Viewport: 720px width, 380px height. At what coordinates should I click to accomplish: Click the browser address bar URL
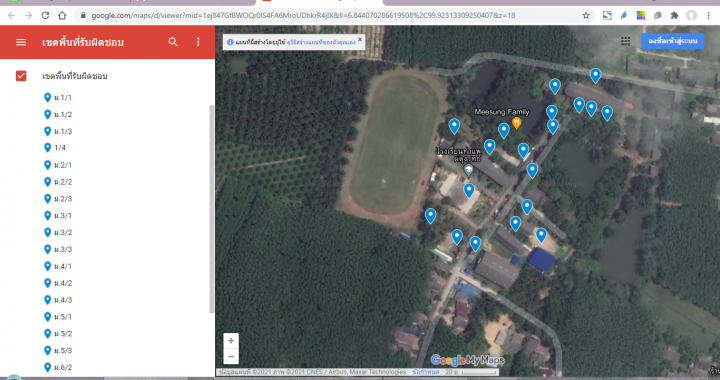click(303, 15)
